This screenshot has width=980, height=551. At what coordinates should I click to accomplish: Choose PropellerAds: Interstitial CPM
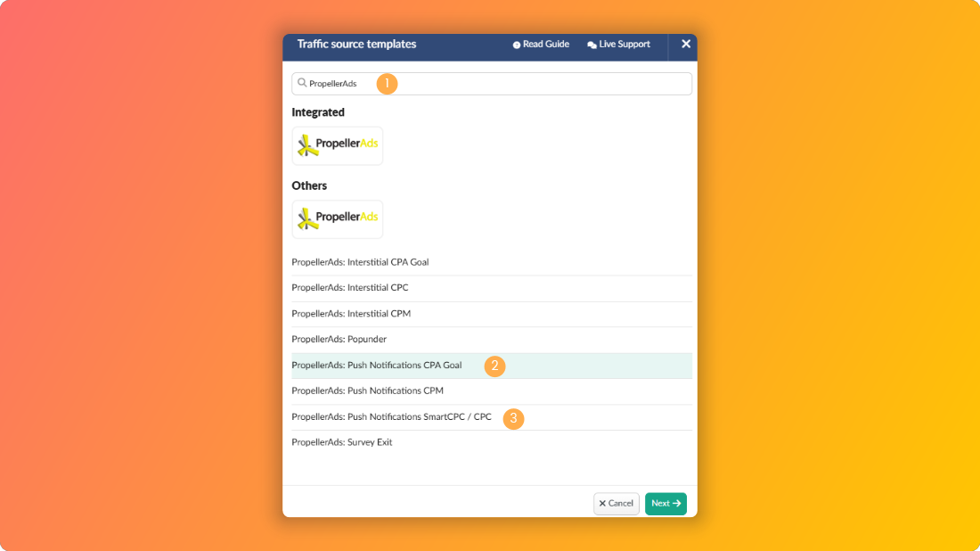pyautogui.click(x=491, y=314)
